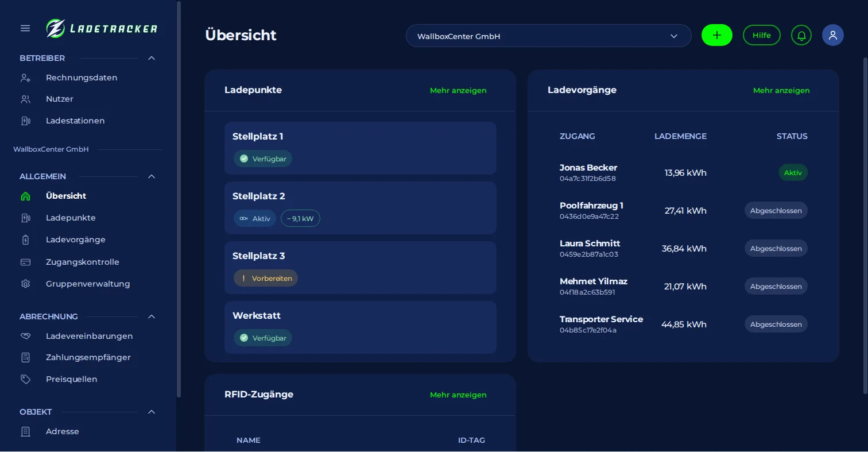Select the Mehmet Yilmaz charging session
This screenshot has width=868, height=452.
point(683,286)
